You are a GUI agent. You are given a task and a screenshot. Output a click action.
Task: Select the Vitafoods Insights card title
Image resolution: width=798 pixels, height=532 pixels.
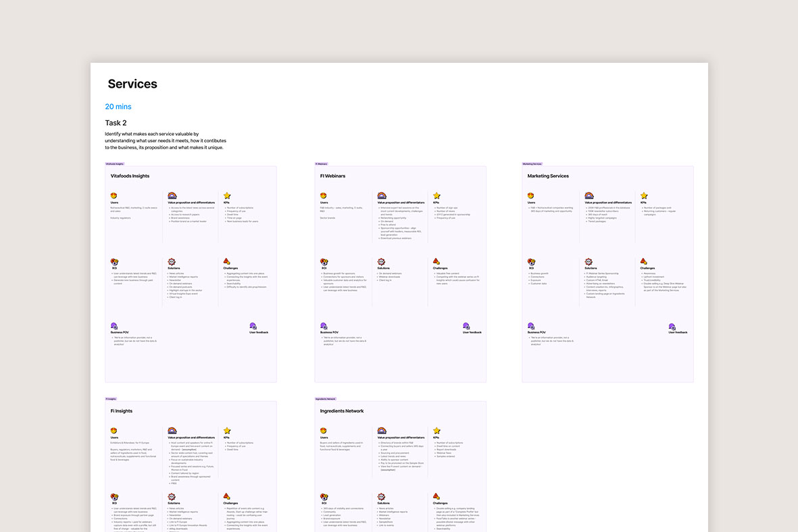(x=130, y=176)
